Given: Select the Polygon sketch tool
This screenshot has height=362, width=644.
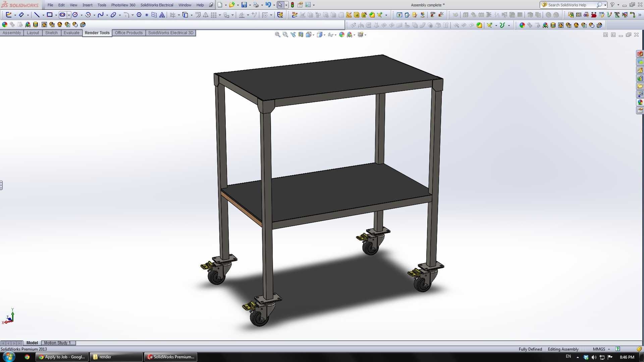Looking at the screenshot, I should pos(139,15).
